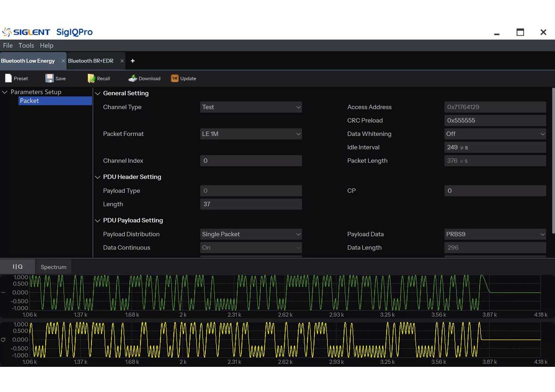Image resolution: width=555 pixels, height=392 pixels.
Task: Click the Save disk icon
Action: click(x=50, y=78)
